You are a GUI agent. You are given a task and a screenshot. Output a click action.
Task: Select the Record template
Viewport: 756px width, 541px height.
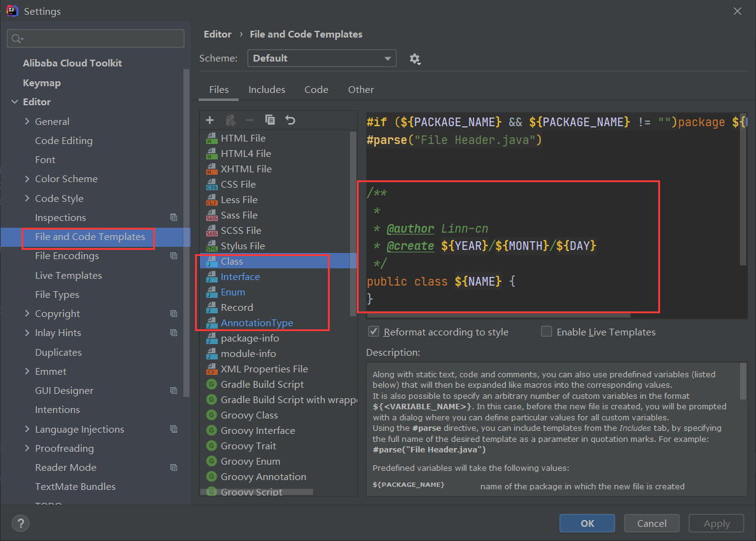pos(237,308)
